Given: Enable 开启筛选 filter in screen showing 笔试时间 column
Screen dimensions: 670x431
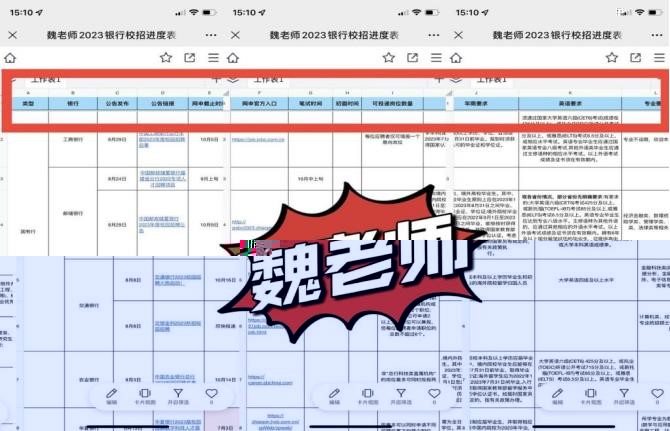Looking at the screenshot, I should (401, 396).
